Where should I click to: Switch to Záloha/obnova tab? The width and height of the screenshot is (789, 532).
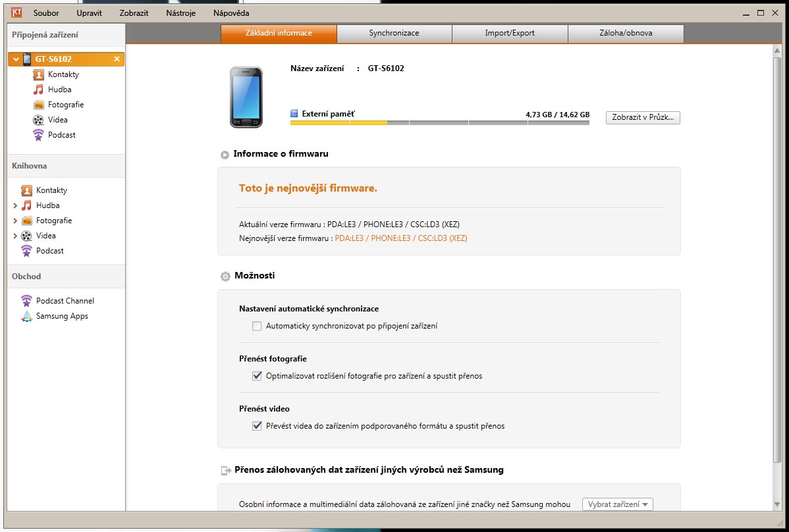point(626,33)
